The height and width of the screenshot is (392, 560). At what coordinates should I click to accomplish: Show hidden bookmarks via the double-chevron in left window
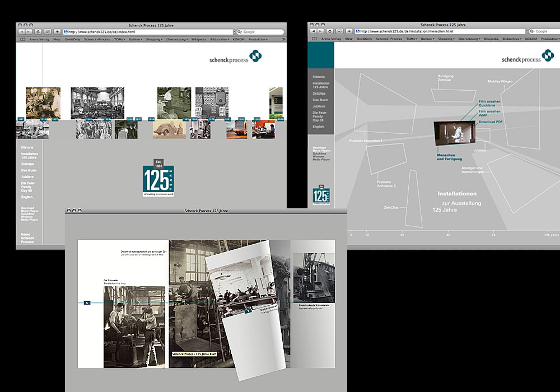(x=283, y=39)
